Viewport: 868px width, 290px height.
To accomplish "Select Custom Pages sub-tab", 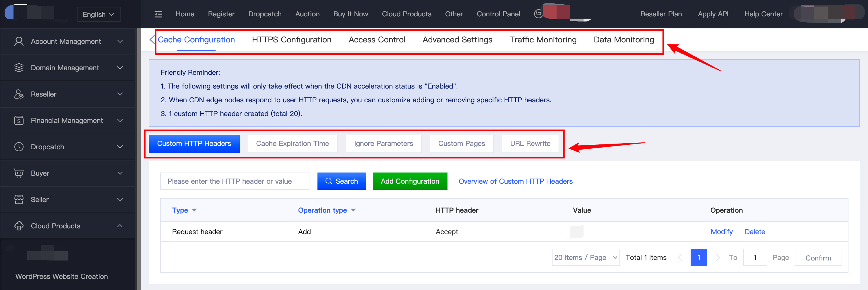I will pyautogui.click(x=462, y=144).
